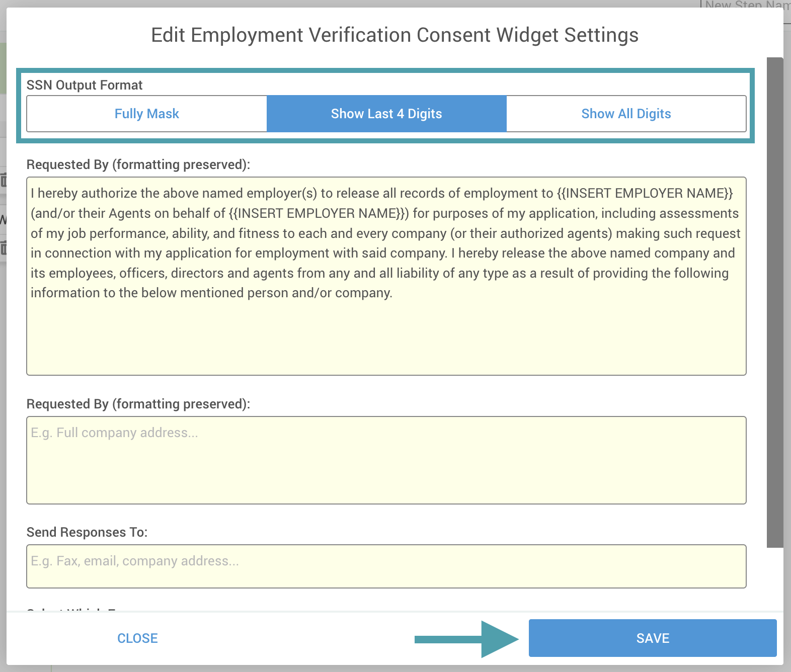
Task: Click the dialog's vertical scrollbar thumb
Action: [x=775, y=302]
